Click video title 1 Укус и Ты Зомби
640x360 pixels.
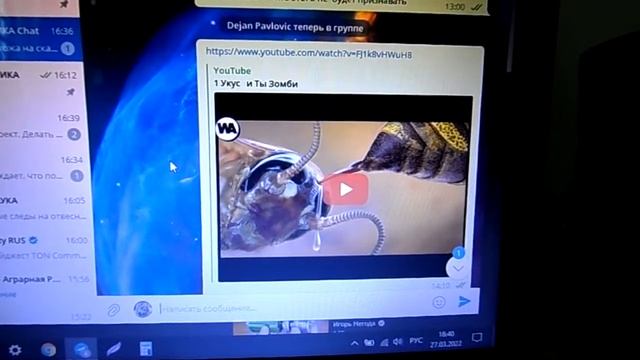coord(256,84)
